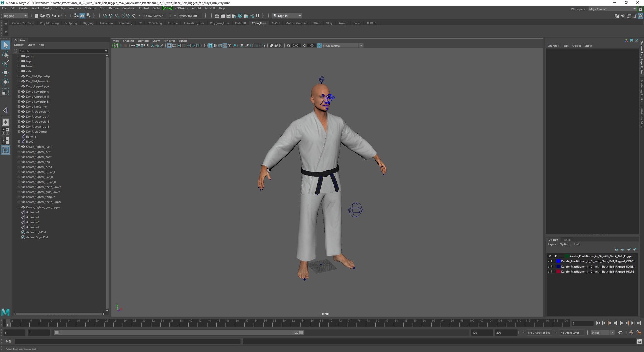The height and width of the screenshot is (352, 644).
Task: Select the arrow Select tool in the toolbox
Action: pos(5,45)
